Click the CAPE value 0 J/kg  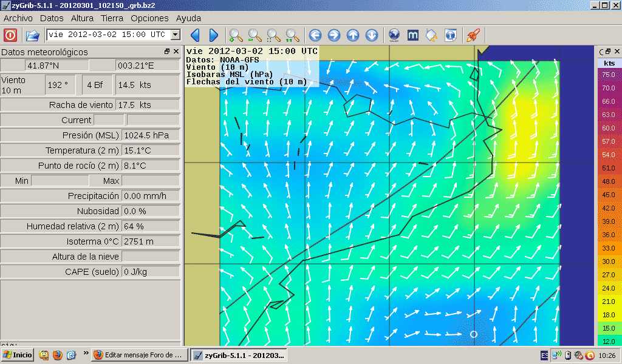[151, 272]
